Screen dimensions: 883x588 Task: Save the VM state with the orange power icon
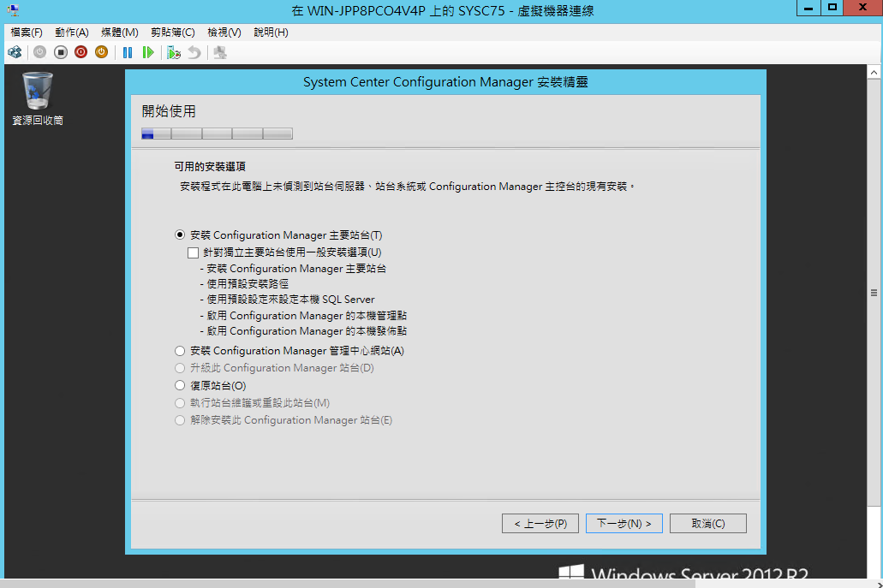[101, 52]
